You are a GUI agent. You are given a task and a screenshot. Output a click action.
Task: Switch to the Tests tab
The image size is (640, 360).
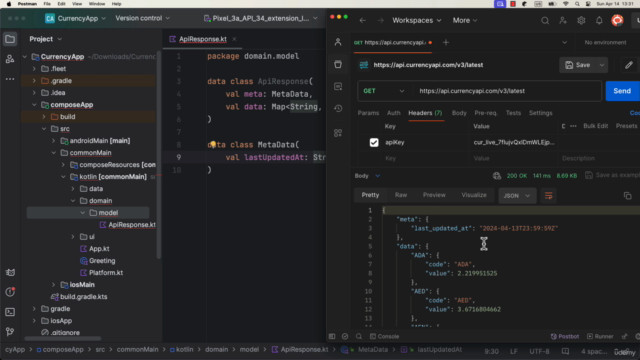point(513,113)
